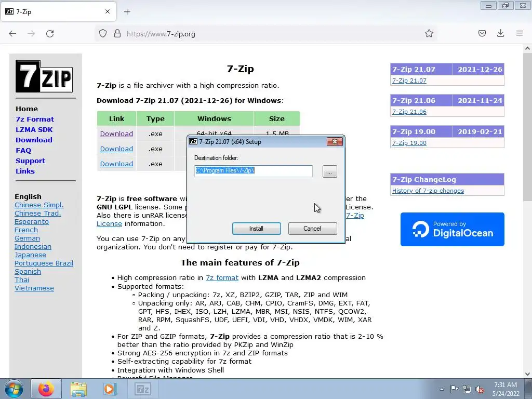The width and height of the screenshot is (532, 399).
Task: Close the 7-Zip Setup dialog
Action: click(x=335, y=141)
